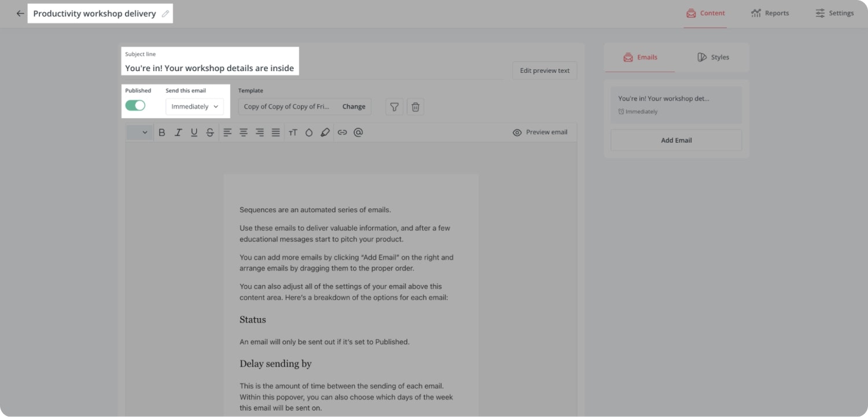Open the Settings tab
Image resolution: width=868 pixels, height=417 pixels.
pos(834,13)
